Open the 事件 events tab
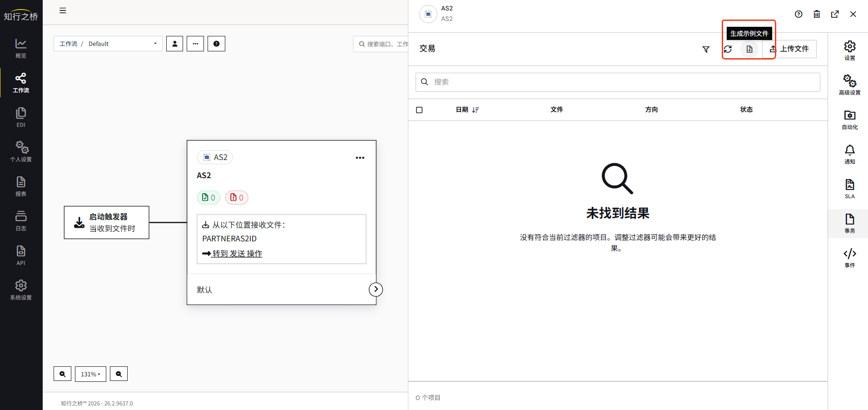 coord(850,258)
